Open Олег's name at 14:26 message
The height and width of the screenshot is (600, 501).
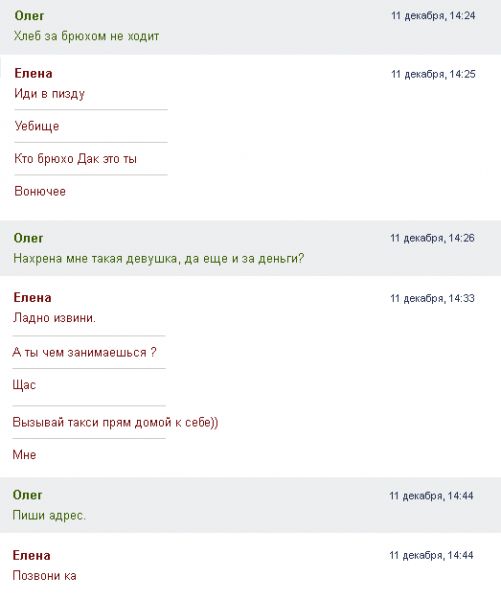pos(28,238)
